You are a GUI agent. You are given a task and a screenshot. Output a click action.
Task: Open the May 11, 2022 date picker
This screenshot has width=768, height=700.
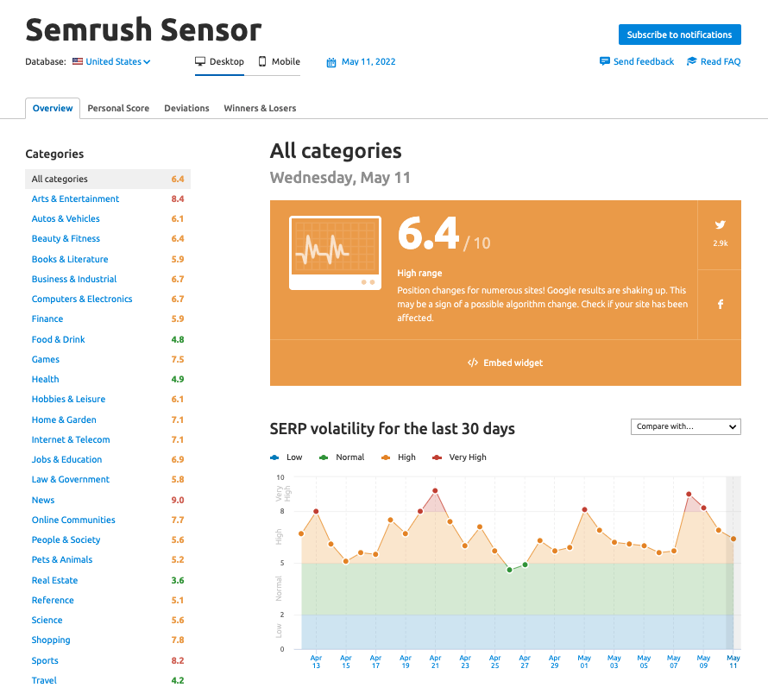click(368, 62)
